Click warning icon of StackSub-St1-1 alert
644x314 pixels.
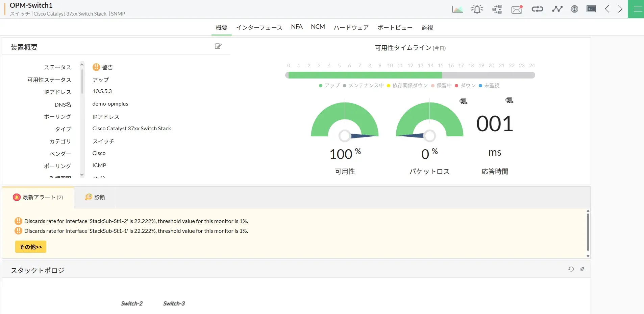pos(19,231)
